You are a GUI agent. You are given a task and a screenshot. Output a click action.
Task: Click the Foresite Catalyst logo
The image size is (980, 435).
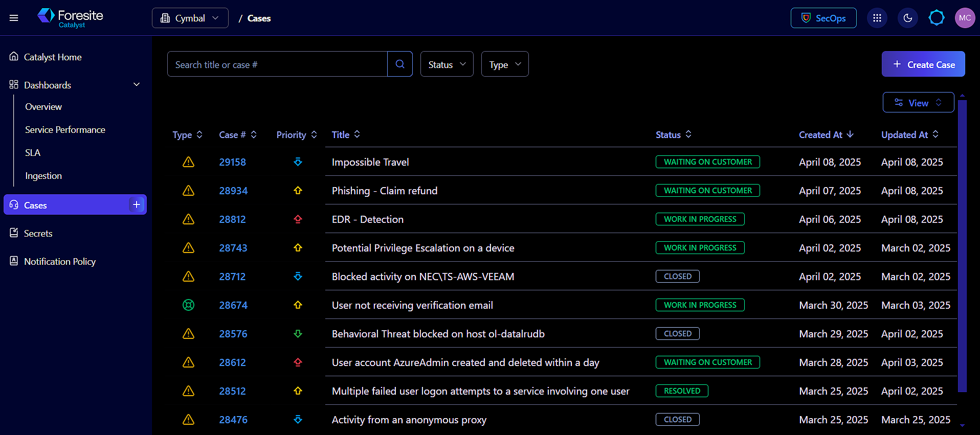pos(70,18)
